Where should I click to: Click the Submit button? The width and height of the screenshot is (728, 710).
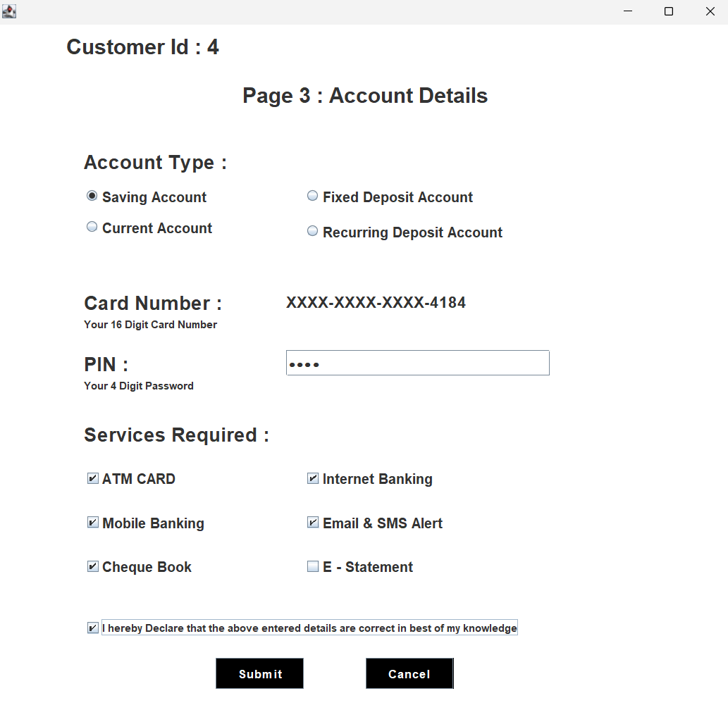[259, 673]
